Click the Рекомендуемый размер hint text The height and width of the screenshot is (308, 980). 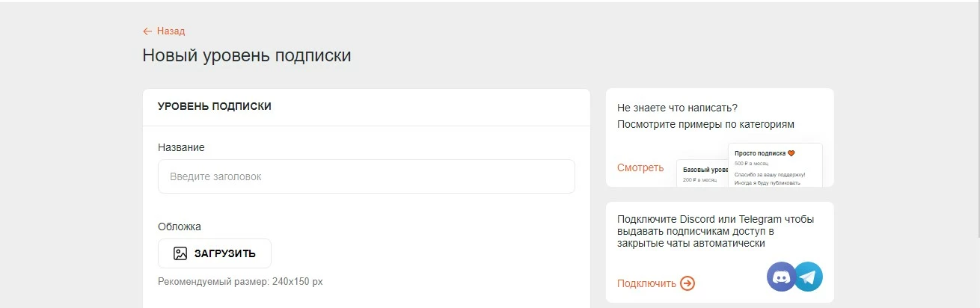(x=240, y=282)
